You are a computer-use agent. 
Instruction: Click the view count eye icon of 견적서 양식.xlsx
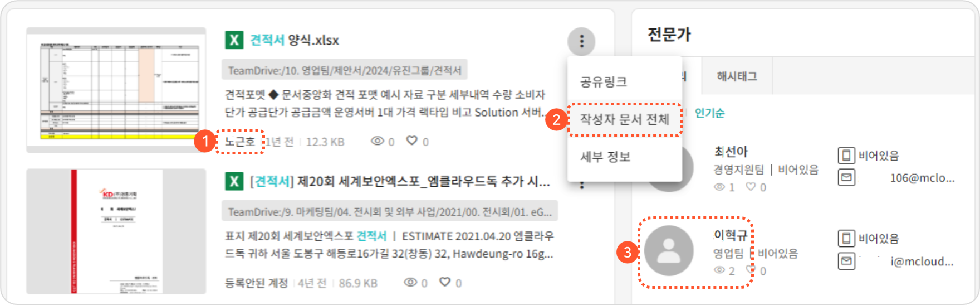pos(378,141)
